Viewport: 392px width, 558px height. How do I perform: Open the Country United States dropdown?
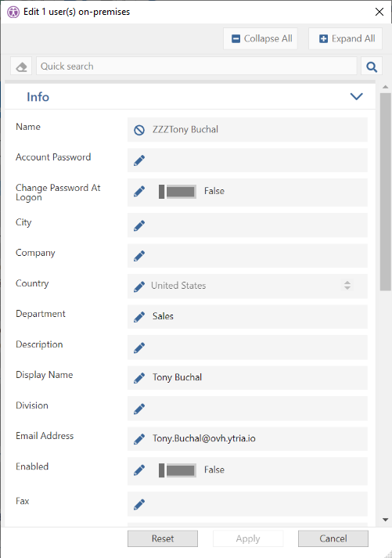[347, 285]
